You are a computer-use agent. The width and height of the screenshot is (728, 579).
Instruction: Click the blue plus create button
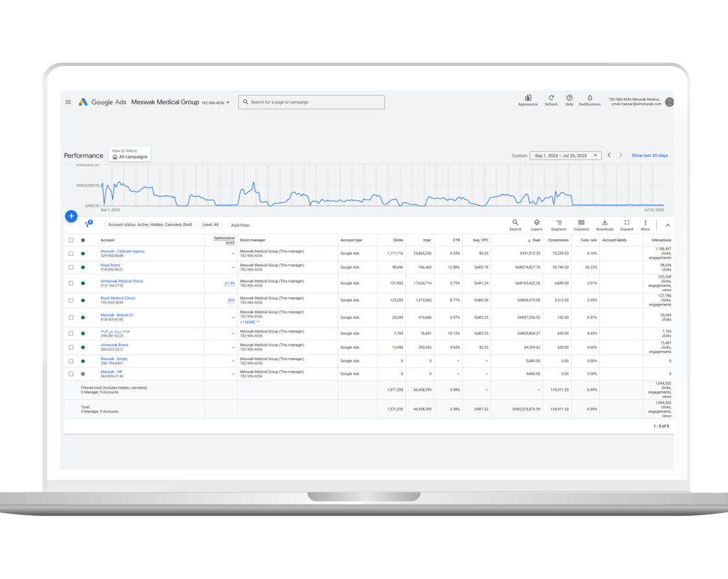[x=71, y=216]
